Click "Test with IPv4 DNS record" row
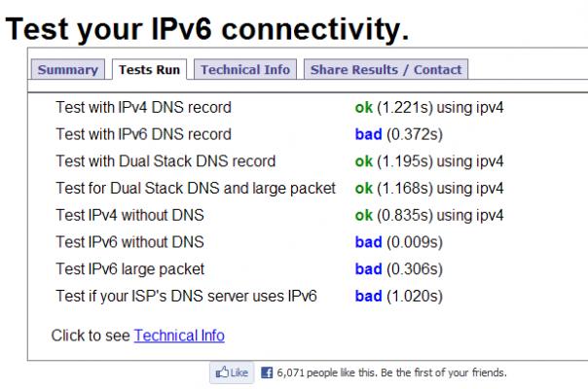588x389 pixels. point(144,107)
